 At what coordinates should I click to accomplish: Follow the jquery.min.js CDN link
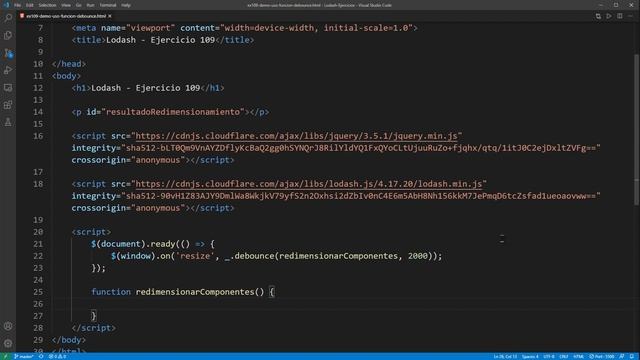tap(296, 136)
